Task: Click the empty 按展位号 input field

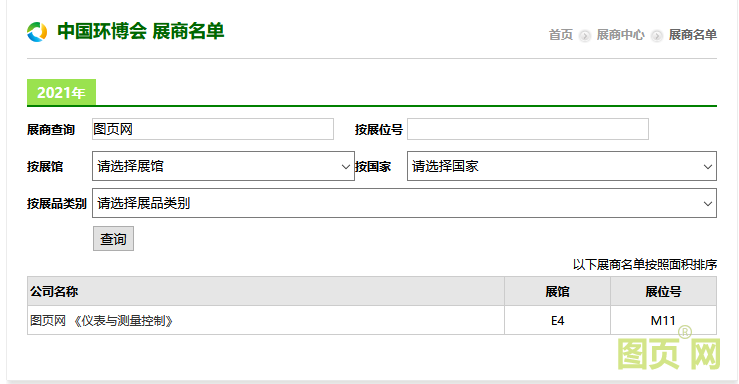Action: [528, 129]
